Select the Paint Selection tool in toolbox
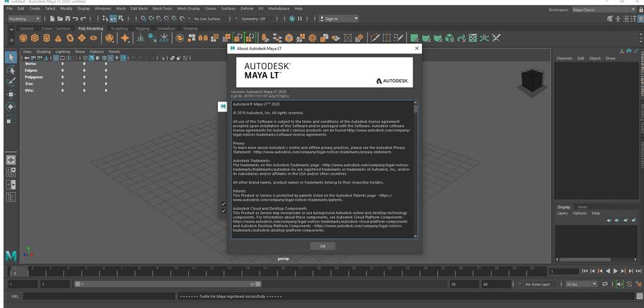The image size is (644, 308). pos(11,82)
